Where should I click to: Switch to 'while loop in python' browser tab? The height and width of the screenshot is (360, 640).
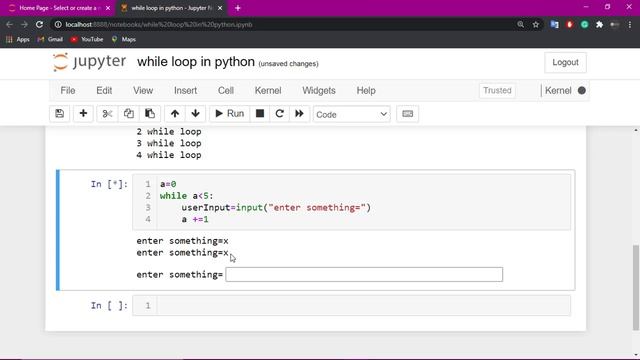(171, 8)
